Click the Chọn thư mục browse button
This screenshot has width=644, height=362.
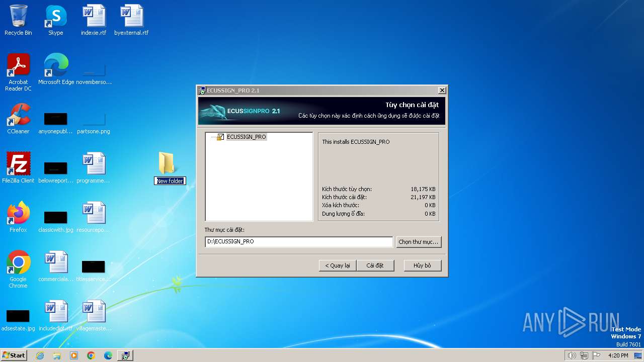point(419,242)
